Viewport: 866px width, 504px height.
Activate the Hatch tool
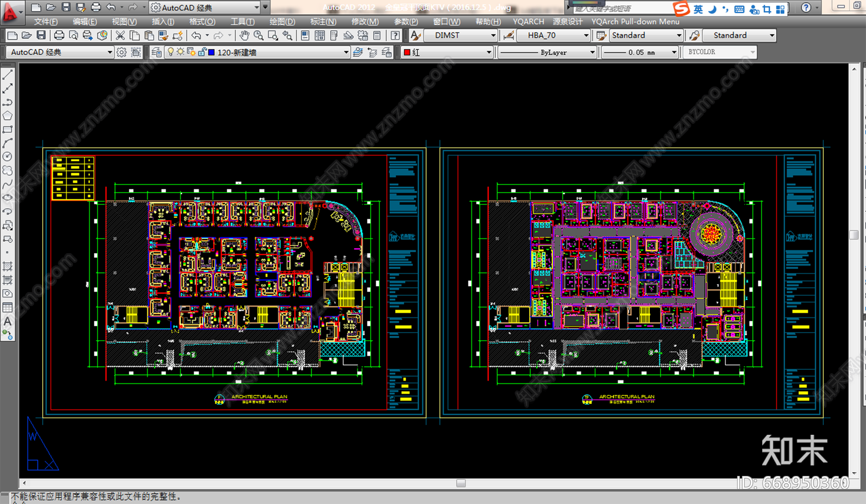[x=8, y=266]
